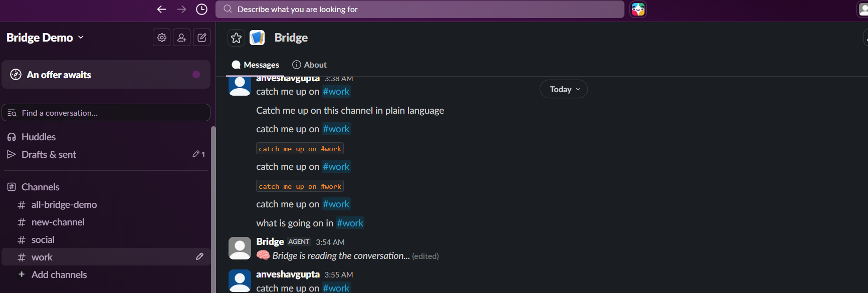Star the Bridge conversation
This screenshot has height=293, width=868.
(x=237, y=38)
